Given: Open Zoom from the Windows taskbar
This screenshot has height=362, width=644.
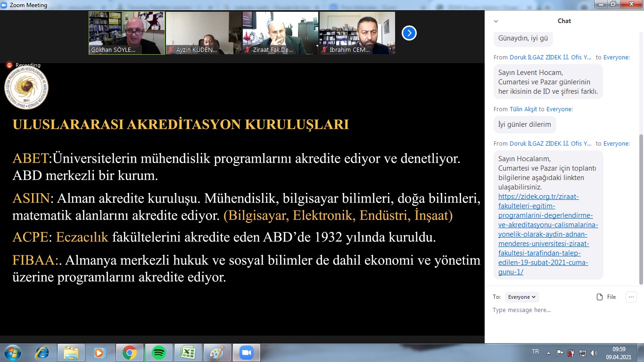Looking at the screenshot, I should click(246, 353).
